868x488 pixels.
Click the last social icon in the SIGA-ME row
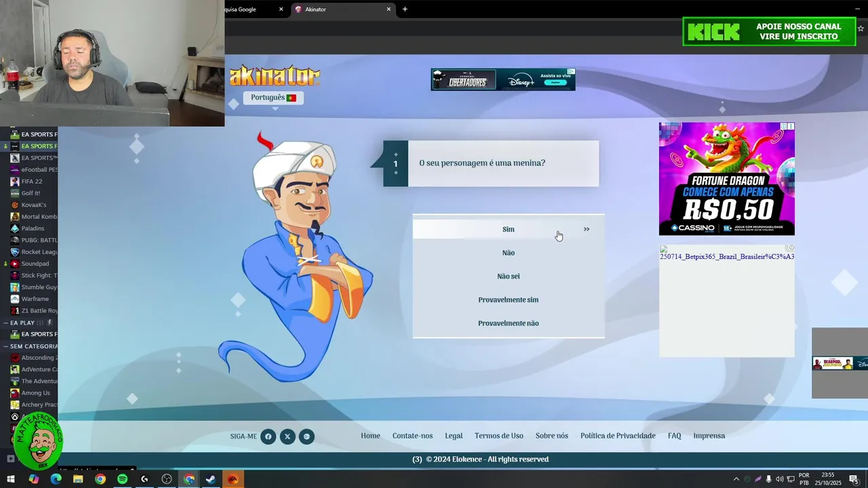coord(307,436)
